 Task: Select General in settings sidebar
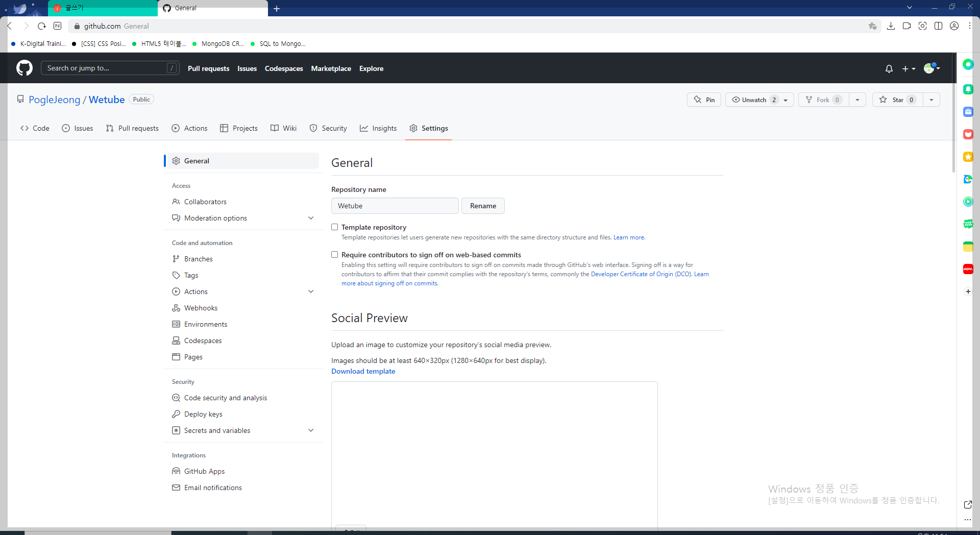243,161
